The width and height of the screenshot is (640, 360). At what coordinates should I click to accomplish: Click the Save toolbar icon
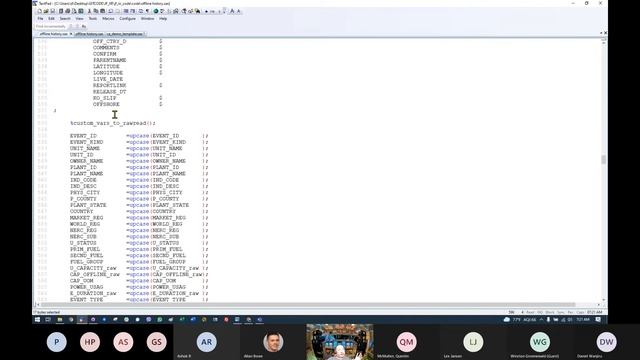click(x=53, y=11)
